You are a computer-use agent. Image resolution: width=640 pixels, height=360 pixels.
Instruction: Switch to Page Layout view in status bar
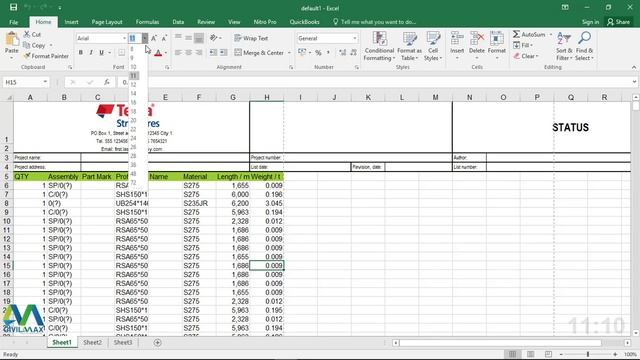531,354
